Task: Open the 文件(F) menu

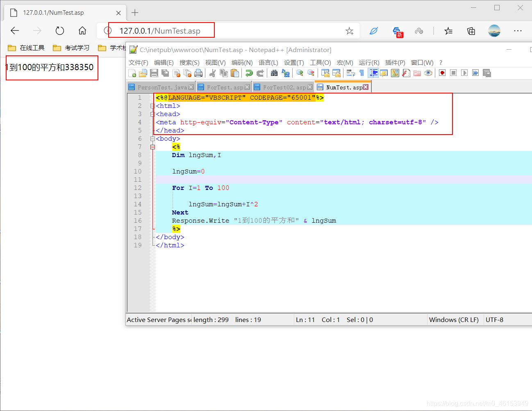Action: click(x=139, y=62)
